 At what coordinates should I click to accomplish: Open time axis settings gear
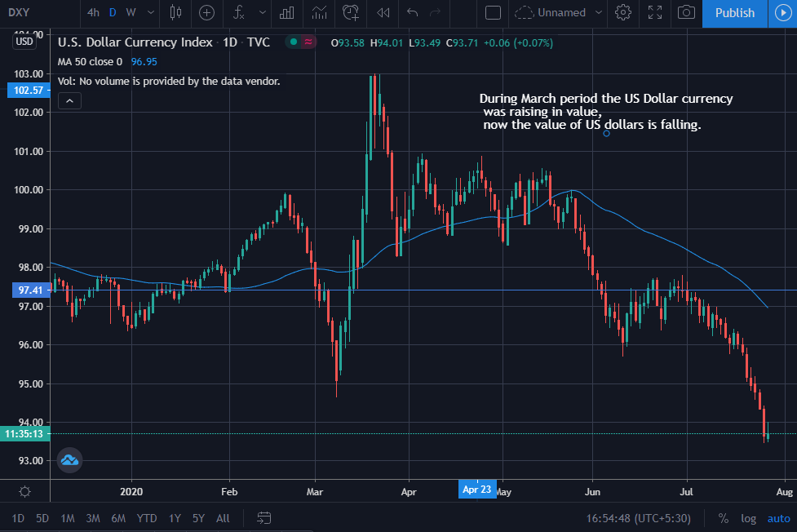tap(24, 492)
